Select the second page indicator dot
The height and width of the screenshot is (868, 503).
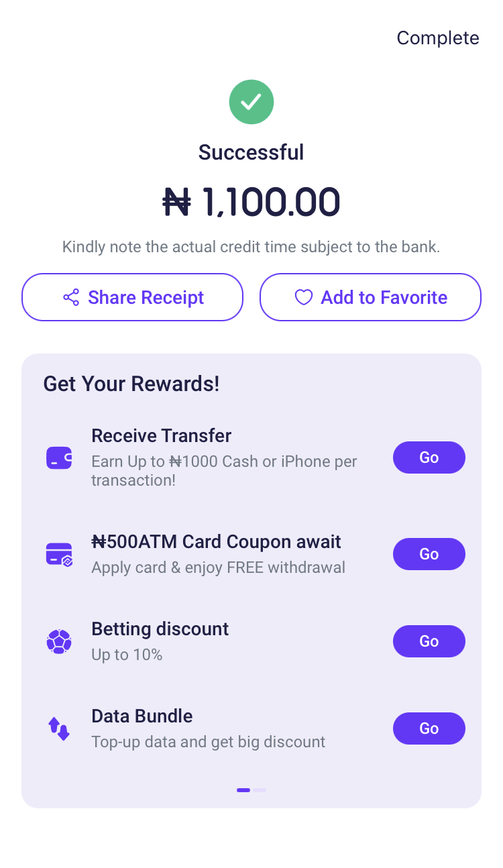click(260, 790)
